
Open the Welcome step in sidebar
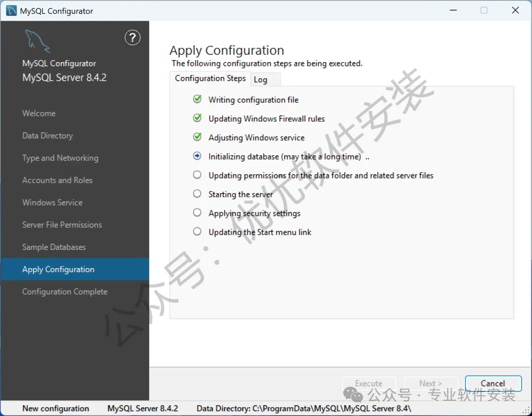(x=39, y=113)
